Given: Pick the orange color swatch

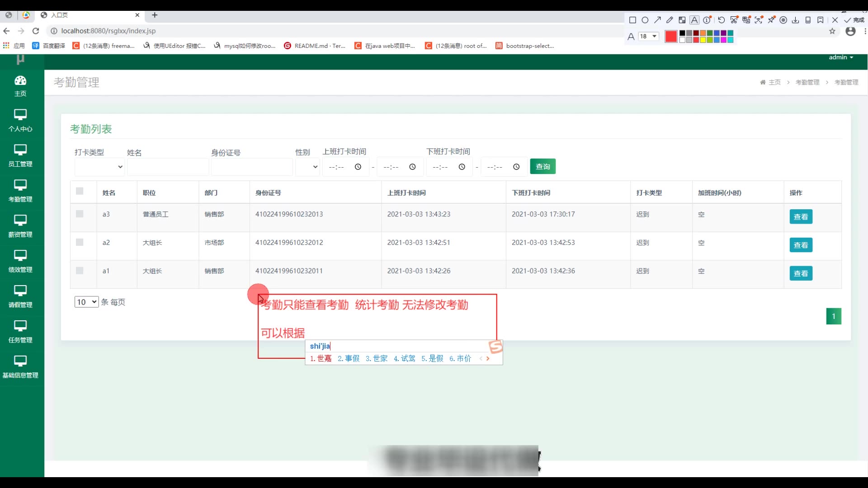Looking at the screenshot, I should tap(703, 33).
